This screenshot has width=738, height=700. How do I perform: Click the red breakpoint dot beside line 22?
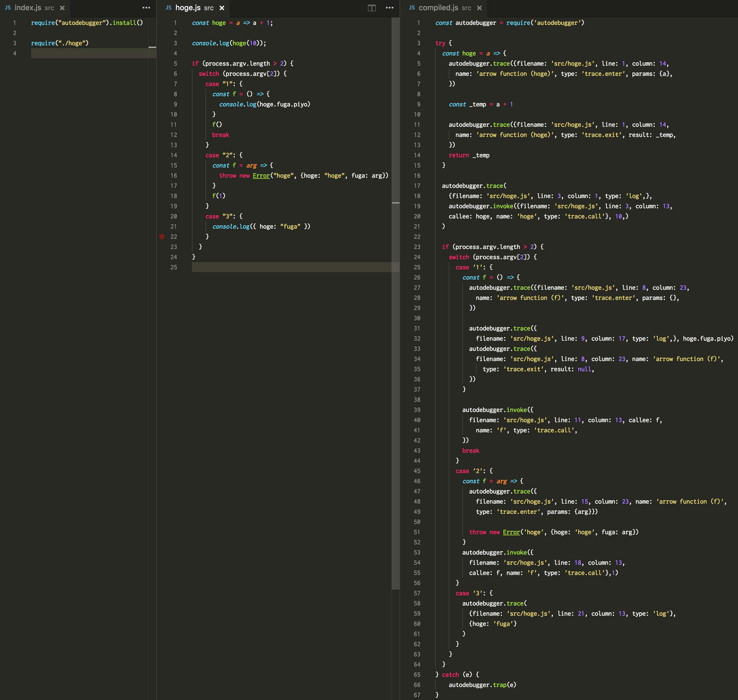[162, 237]
